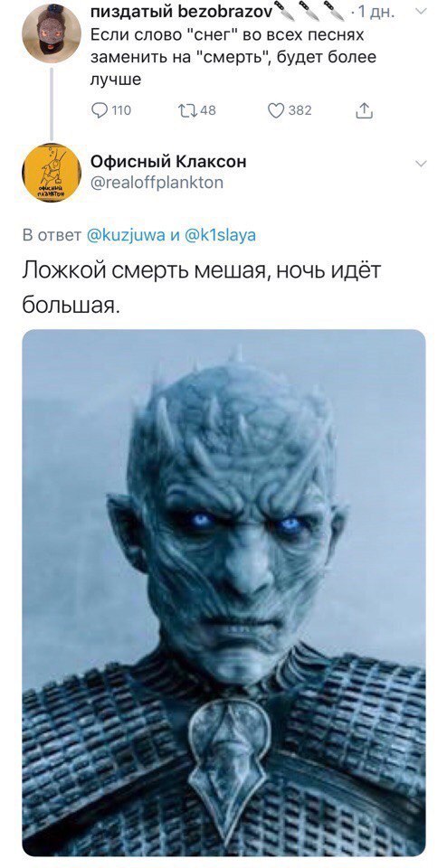Click the 382 likes count
This screenshot has height=868, width=447.
tap(300, 110)
